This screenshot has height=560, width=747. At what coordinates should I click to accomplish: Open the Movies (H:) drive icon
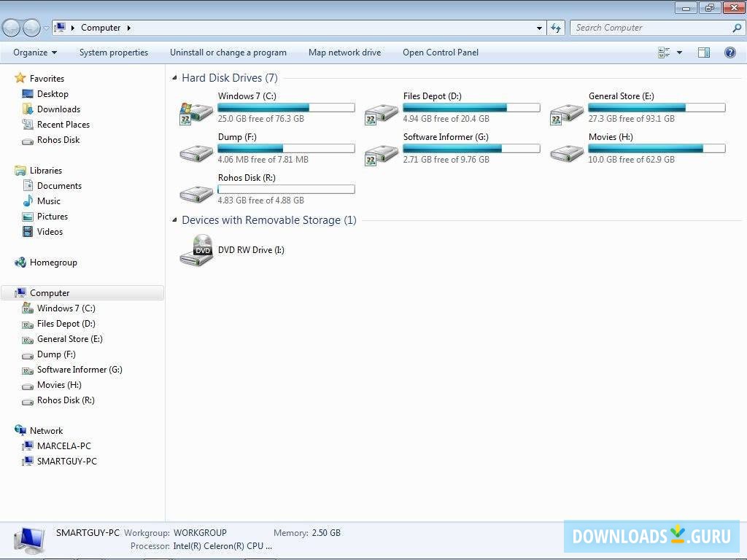pyautogui.click(x=566, y=153)
